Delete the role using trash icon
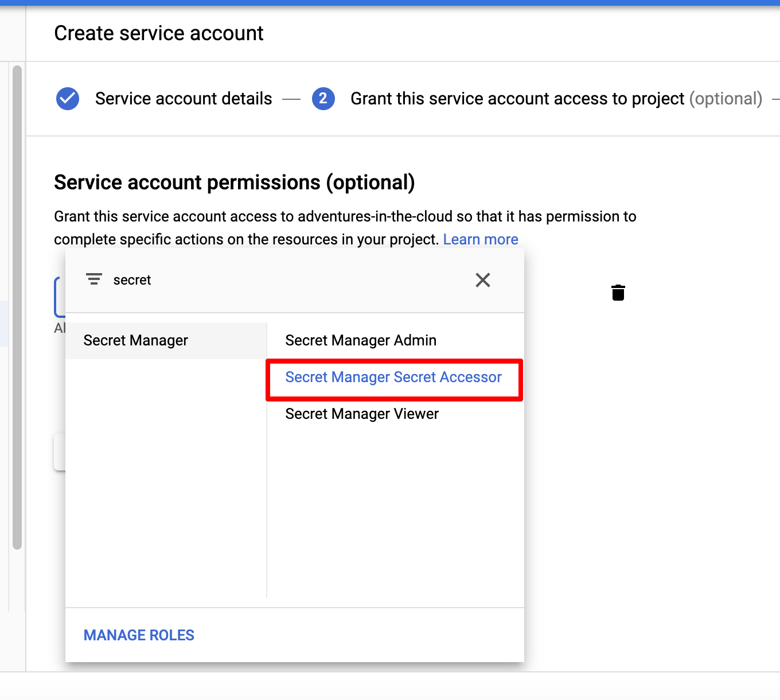Screen dimensions: 780x700 pos(618,293)
